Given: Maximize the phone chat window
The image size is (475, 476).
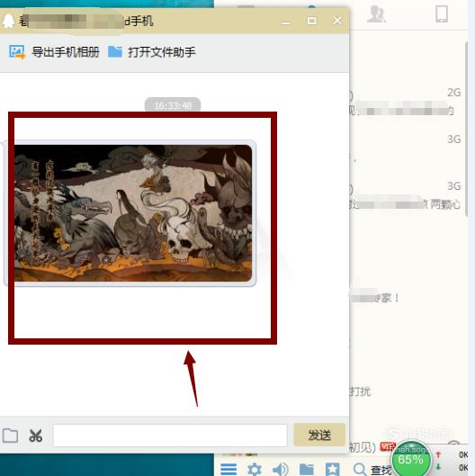Looking at the screenshot, I should tap(311, 21).
